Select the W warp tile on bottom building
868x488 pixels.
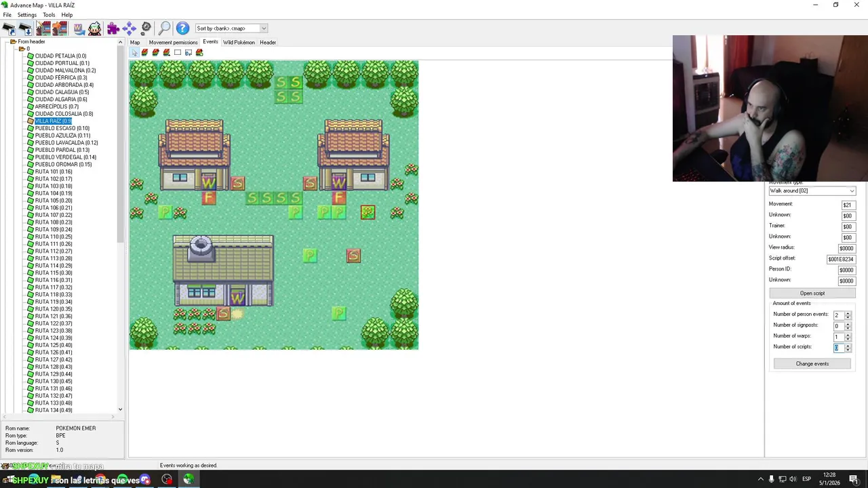(x=237, y=299)
